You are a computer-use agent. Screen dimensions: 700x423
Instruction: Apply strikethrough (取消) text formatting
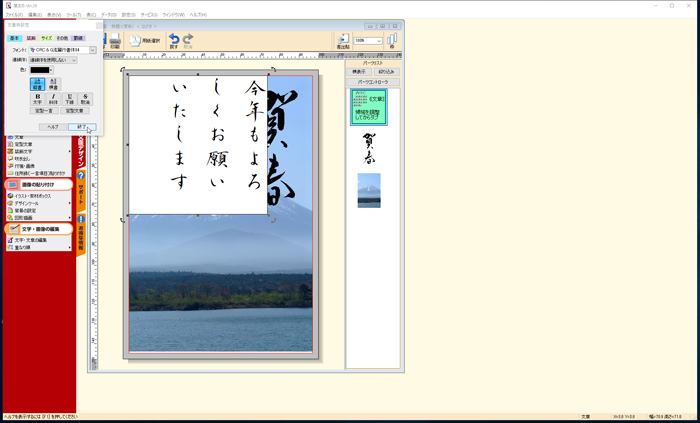[x=85, y=99]
